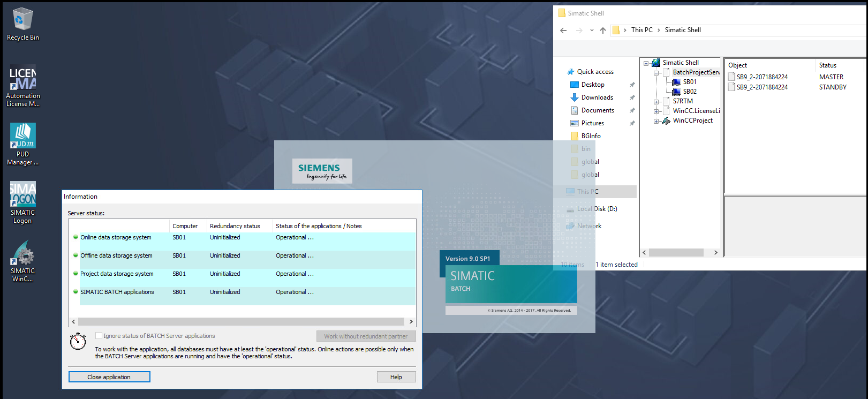Expand the WinCC.LicenseLi tree node
Screen dimensions: 868x399
click(x=656, y=111)
